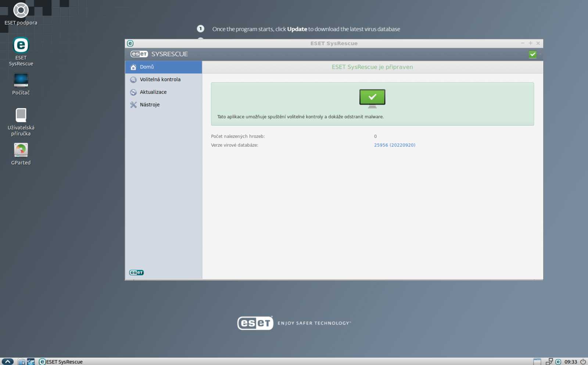This screenshot has width=588, height=365.
Task: Click 'ESET SysRescue je připraven' status heading
Action: [372, 67]
